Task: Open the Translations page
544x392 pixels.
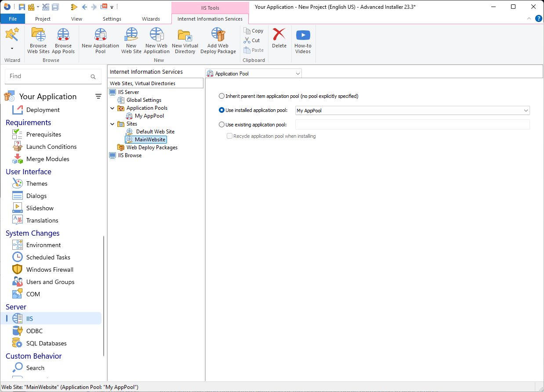Action: pyautogui.click(x=42, y=220)
